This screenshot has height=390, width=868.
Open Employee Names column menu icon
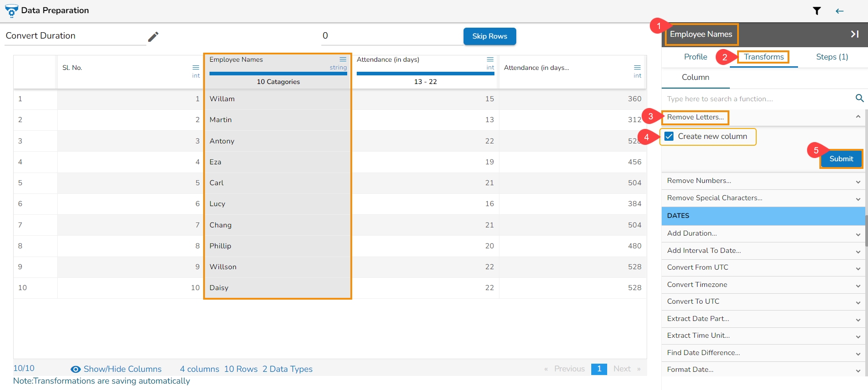tap(343, 59)
